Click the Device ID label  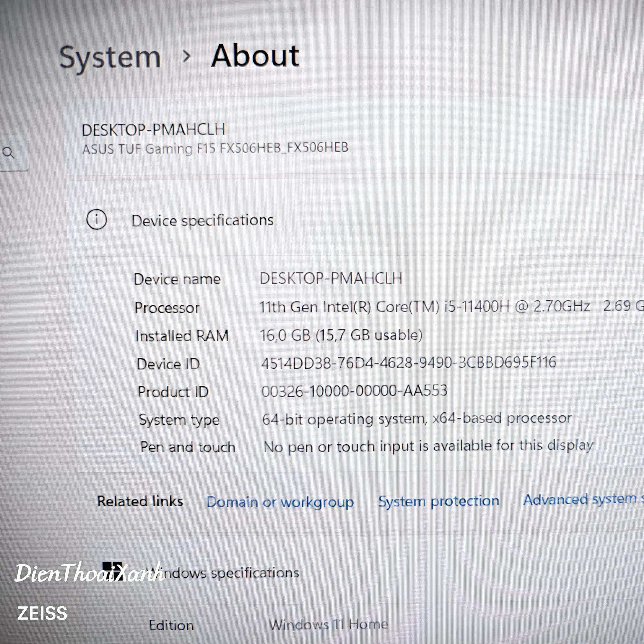pyautogui.click(x=168, y=364)
